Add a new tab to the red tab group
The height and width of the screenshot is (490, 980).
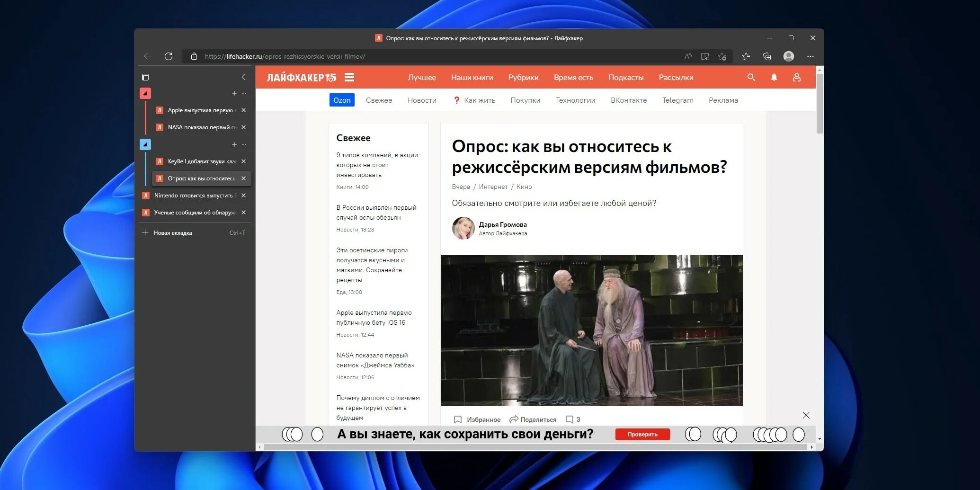point(234,93)
